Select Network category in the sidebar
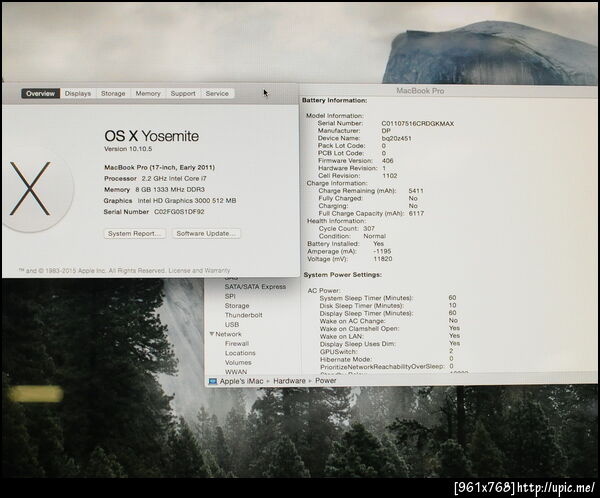The width and height of the screenshot is (600, 498). 228,334
